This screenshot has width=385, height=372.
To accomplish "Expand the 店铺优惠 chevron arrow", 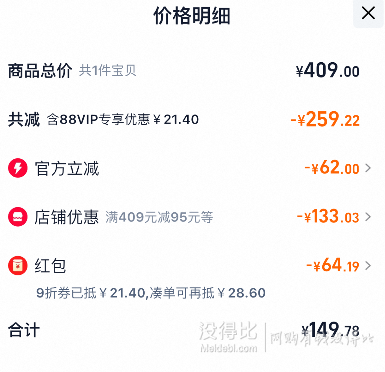I will pyautogui.click(x=368, y=217).
